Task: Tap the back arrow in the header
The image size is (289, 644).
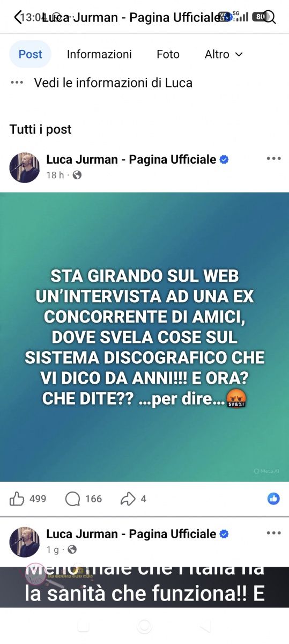Action: 18,17
